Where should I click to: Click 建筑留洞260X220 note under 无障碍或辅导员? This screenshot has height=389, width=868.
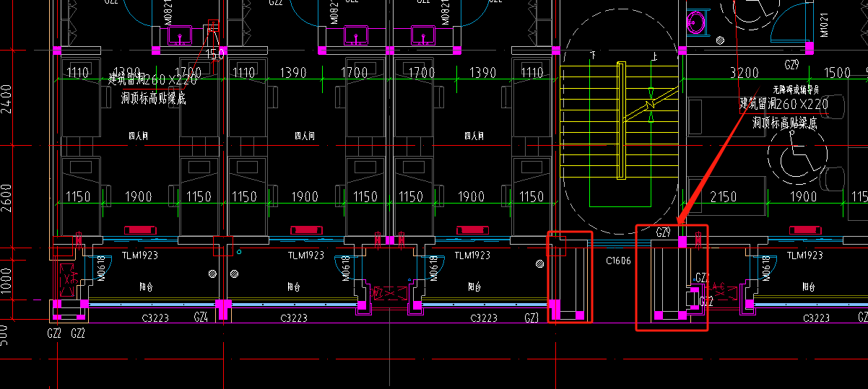click(783, 105)
